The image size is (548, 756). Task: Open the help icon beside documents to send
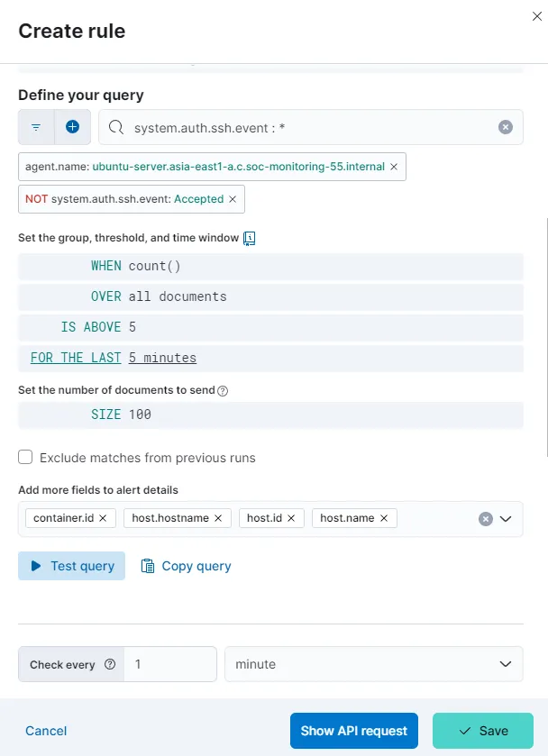coord(221,390)
